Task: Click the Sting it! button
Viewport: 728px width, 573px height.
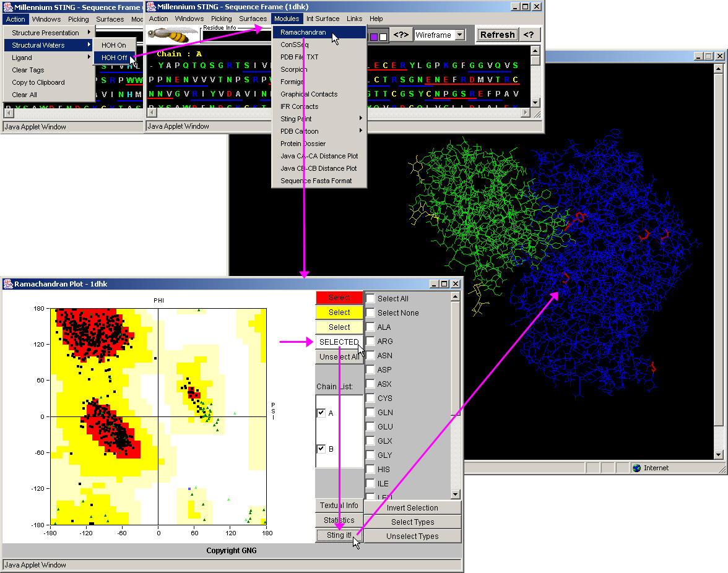Action: (x=339, y=535)
